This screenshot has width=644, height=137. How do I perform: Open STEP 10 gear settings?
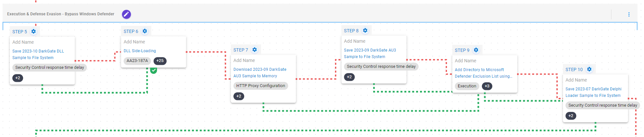point(589,69)
